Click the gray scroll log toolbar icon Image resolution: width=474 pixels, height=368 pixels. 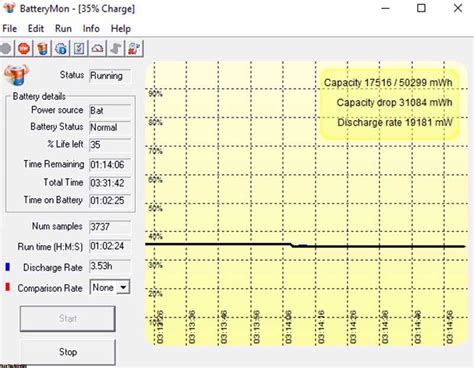(x=116, y=49)
